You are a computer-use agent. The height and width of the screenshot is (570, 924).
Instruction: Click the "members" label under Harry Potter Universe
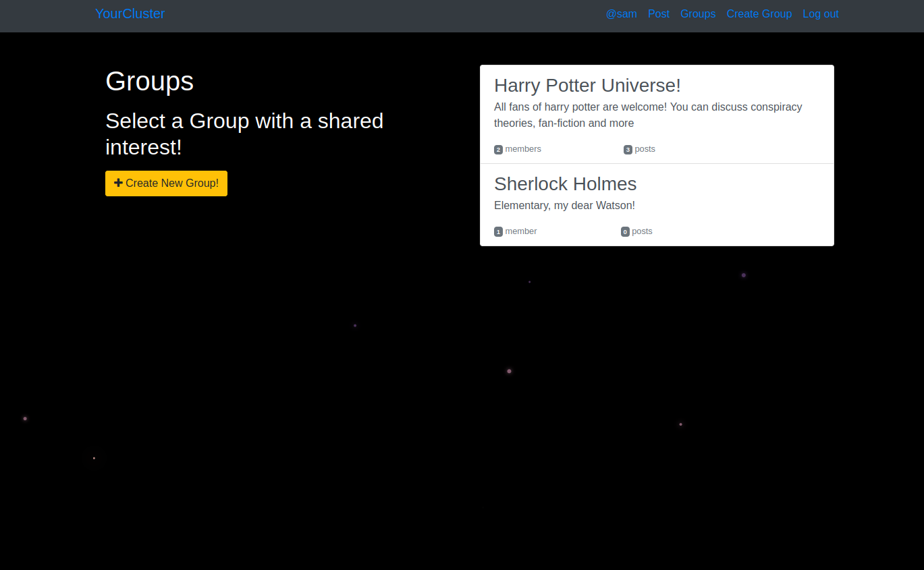[523, 148]
